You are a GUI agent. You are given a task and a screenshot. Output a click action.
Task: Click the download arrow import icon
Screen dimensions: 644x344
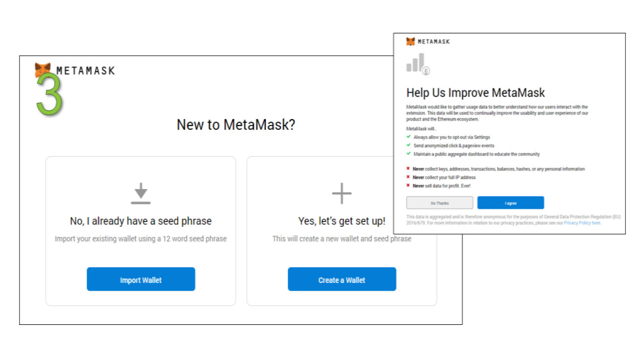coord(141,193)
